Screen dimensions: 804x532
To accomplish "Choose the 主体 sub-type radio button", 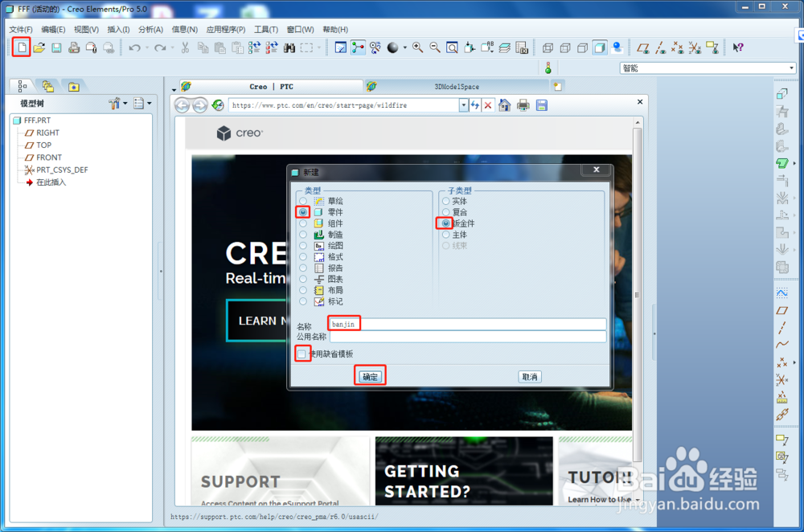I will (445, 234).
